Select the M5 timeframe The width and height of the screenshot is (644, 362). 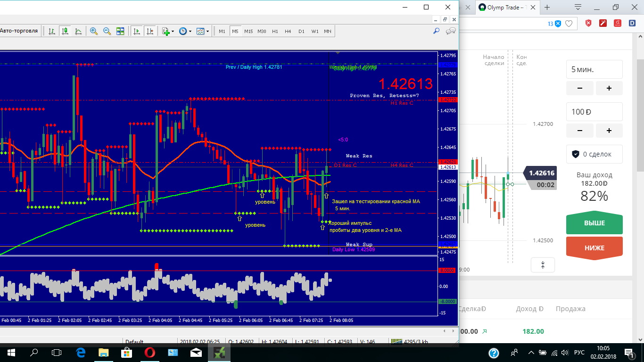235,31
